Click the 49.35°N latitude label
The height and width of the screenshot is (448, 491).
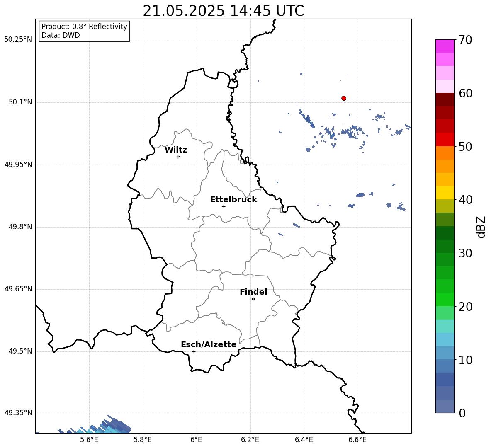click(x=18, y=413)
